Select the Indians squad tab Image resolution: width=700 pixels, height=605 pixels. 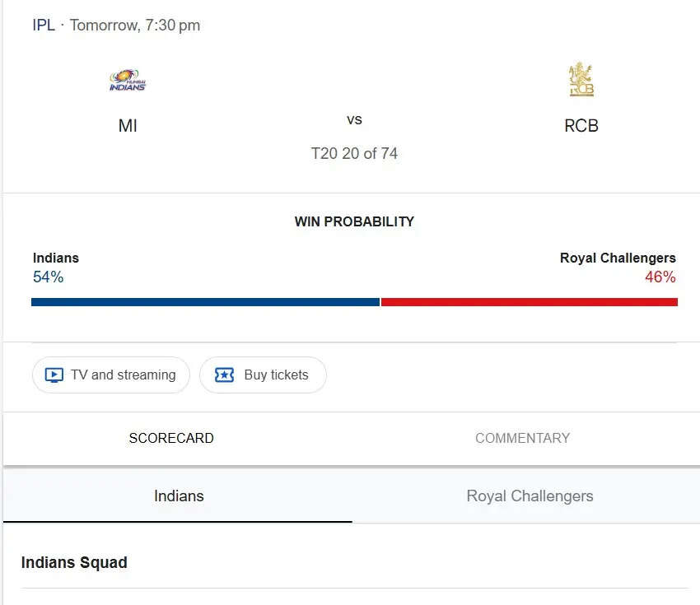(179, 496)
